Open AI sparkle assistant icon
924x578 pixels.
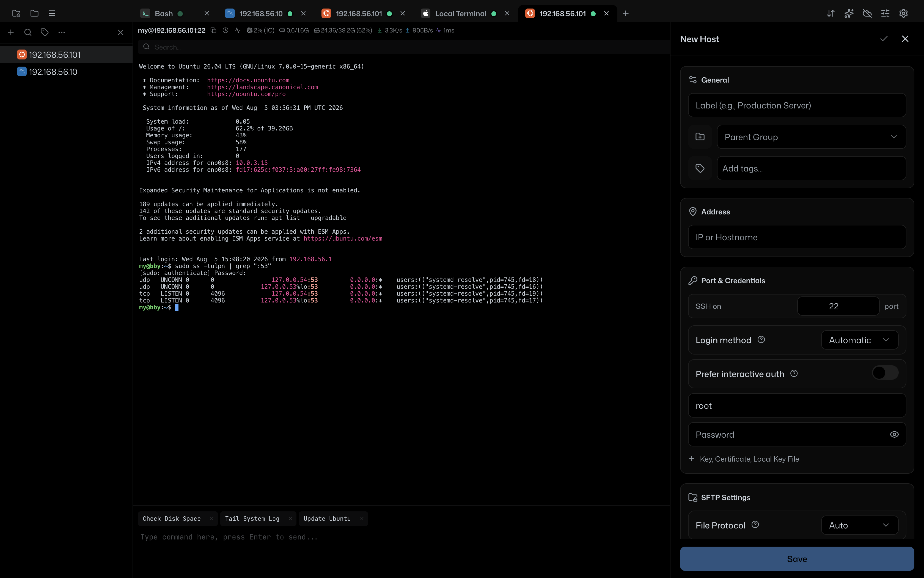(849, 13)
